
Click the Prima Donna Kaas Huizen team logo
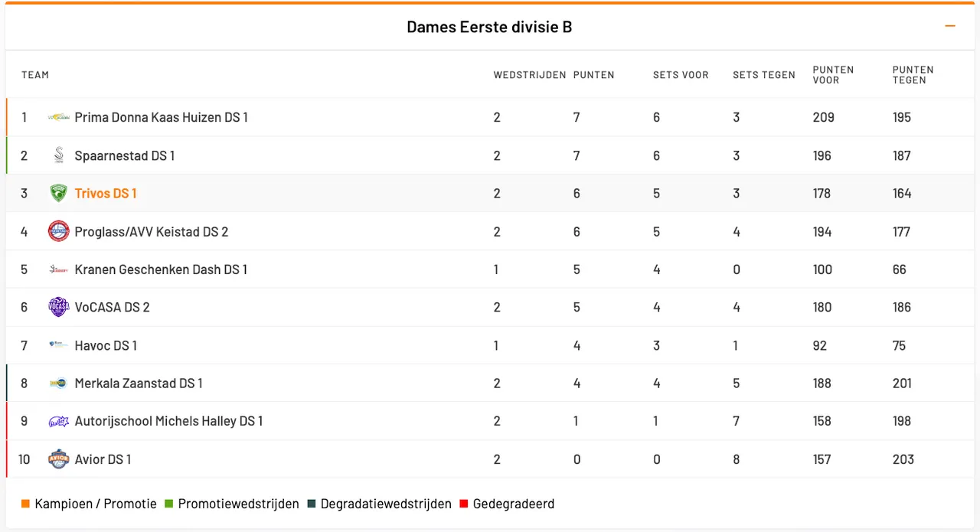tap(58, 117)
